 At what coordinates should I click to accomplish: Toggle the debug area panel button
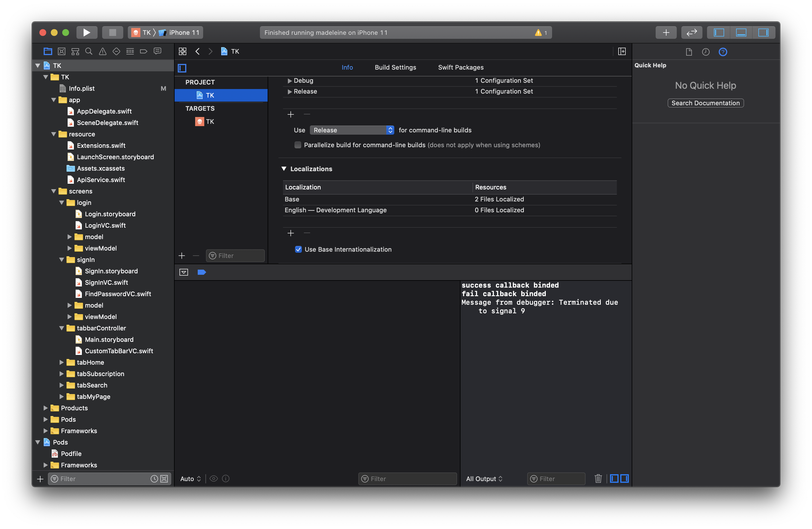[741, 33]
